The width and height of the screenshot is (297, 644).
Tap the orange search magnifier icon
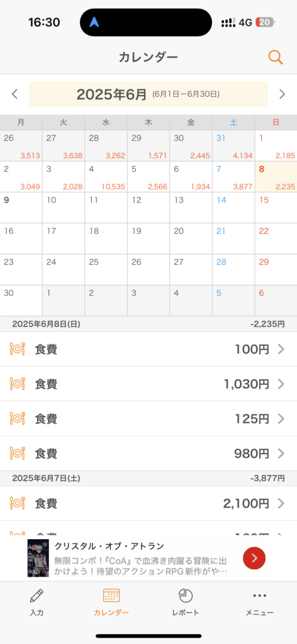(276, 57)
